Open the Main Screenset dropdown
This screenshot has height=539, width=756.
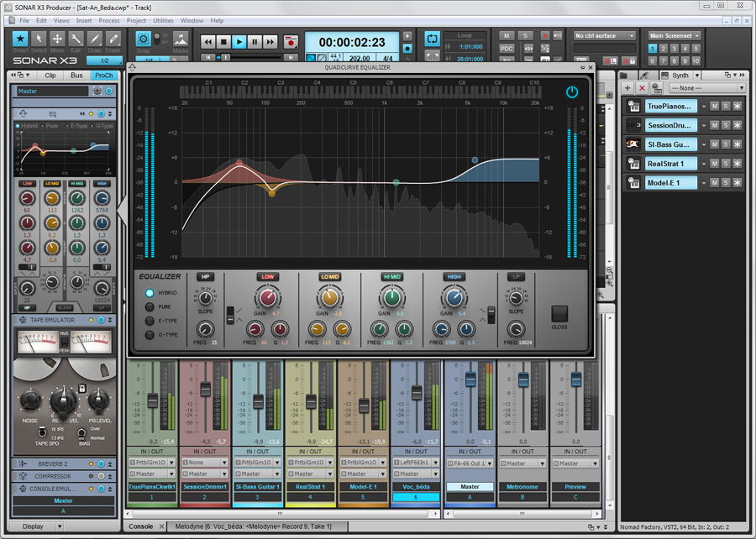674,36
